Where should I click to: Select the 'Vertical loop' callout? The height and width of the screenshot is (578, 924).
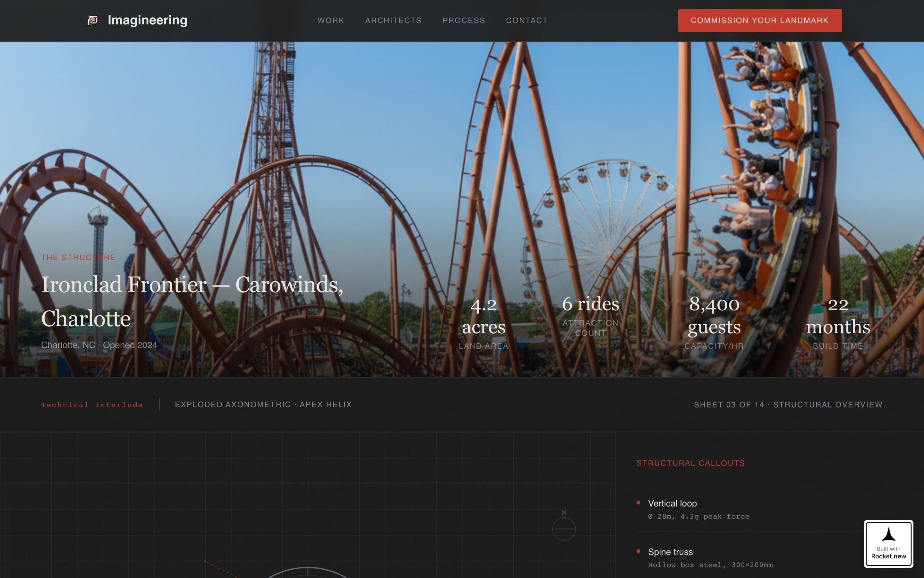[x=672, y=504]
